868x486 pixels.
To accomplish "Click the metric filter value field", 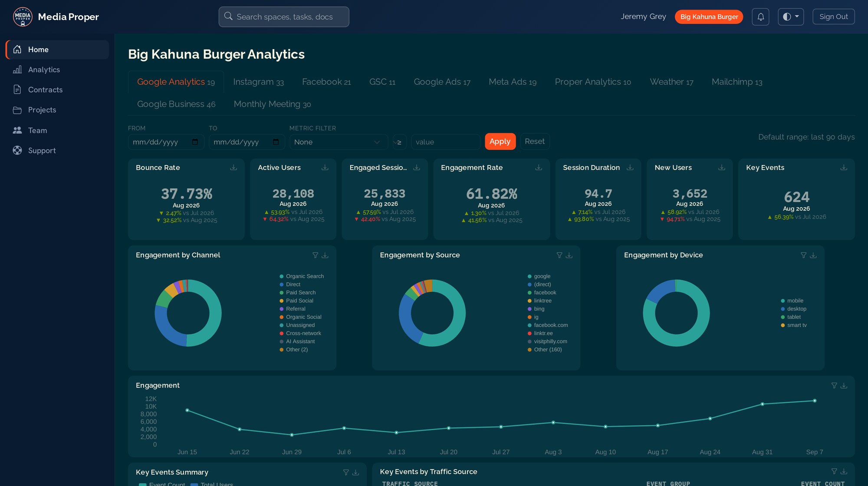I will click(x=445, y=142).
